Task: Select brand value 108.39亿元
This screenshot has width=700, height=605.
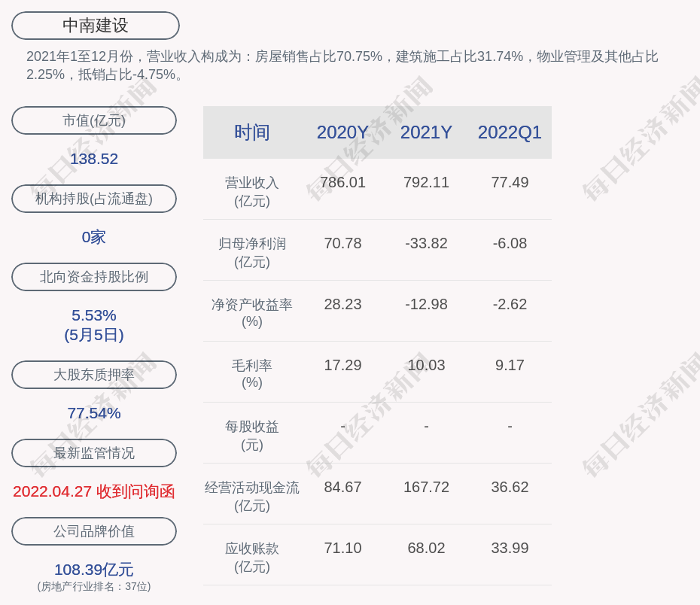Action: point(94,570)
